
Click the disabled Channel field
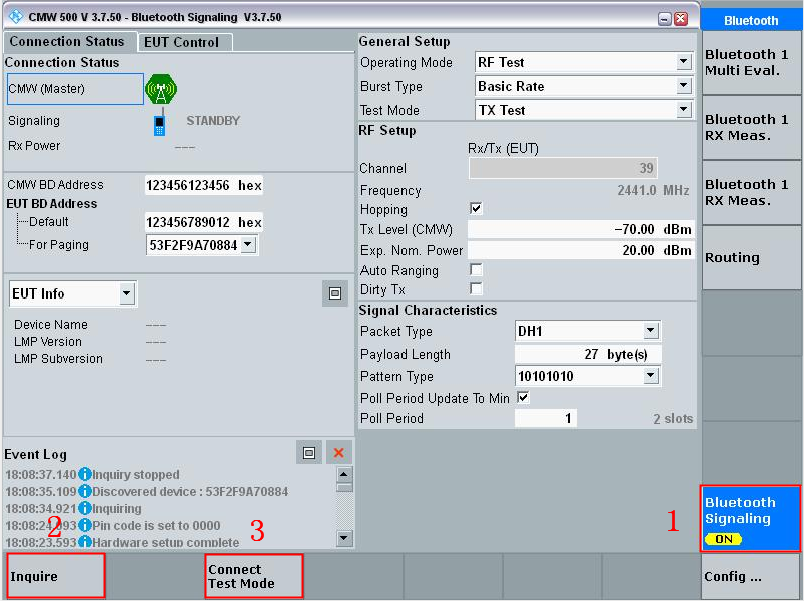pyautogui.click(x=563, y=168)
